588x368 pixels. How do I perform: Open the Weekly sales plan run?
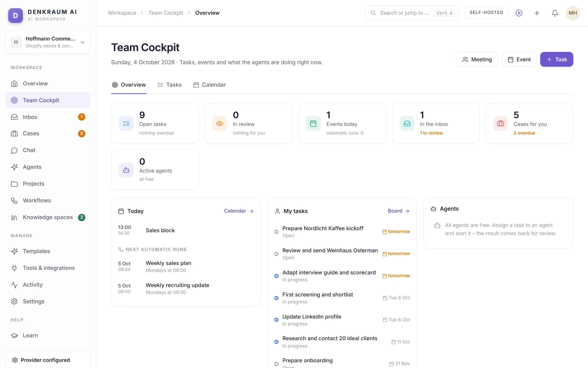(x=186, y=267)
